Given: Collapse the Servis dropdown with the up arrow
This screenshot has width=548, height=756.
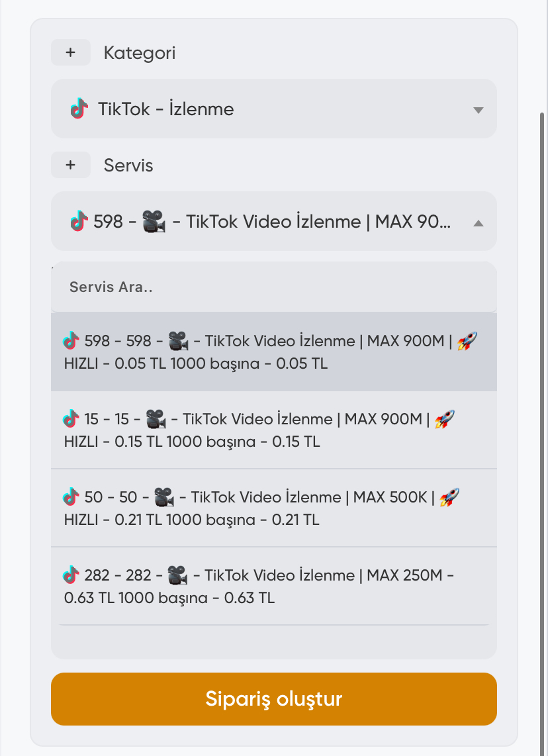Looking at the screenshot, I should coord(478,222).
